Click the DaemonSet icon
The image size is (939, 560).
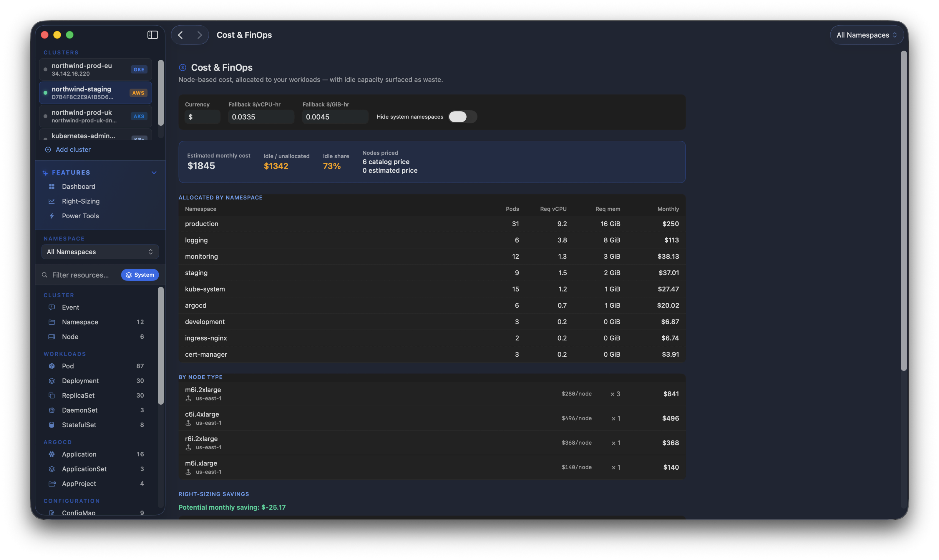[x=52, y=410]
